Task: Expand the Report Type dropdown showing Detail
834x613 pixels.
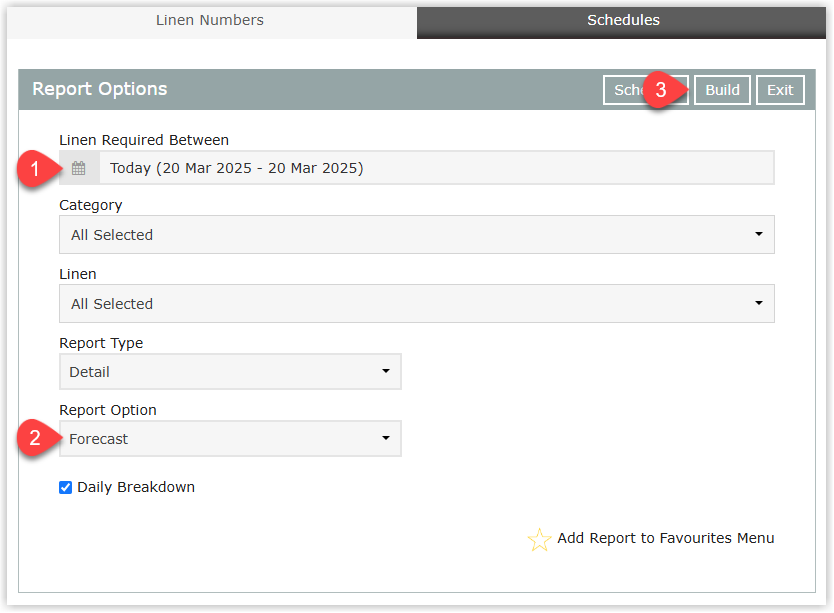Action: pos(230,371)
